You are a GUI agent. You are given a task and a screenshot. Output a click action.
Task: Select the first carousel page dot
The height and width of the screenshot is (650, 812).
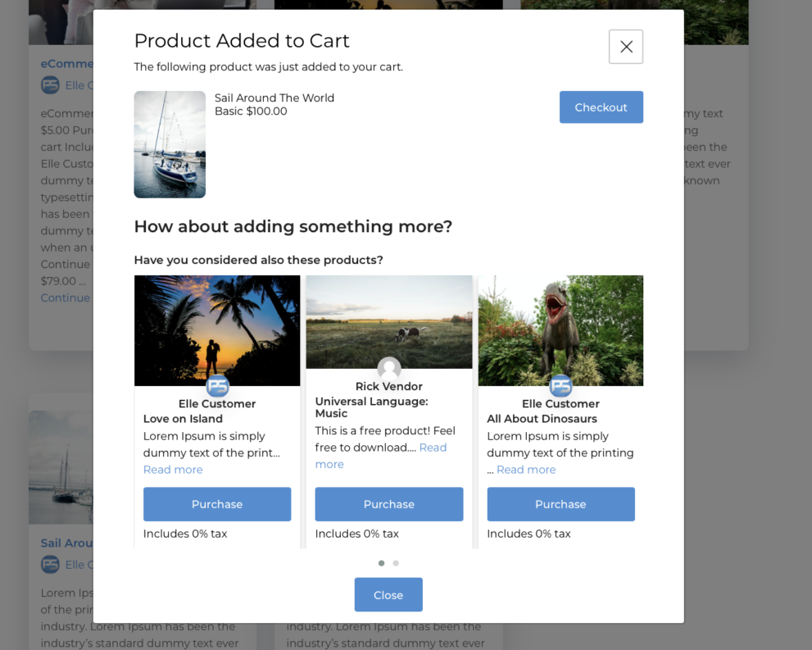pos(381,563)
